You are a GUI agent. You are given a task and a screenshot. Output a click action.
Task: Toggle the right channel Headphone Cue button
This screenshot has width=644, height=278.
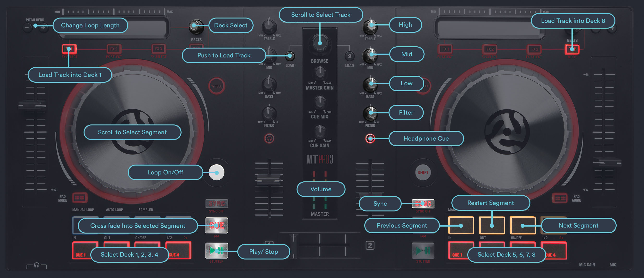370,138
